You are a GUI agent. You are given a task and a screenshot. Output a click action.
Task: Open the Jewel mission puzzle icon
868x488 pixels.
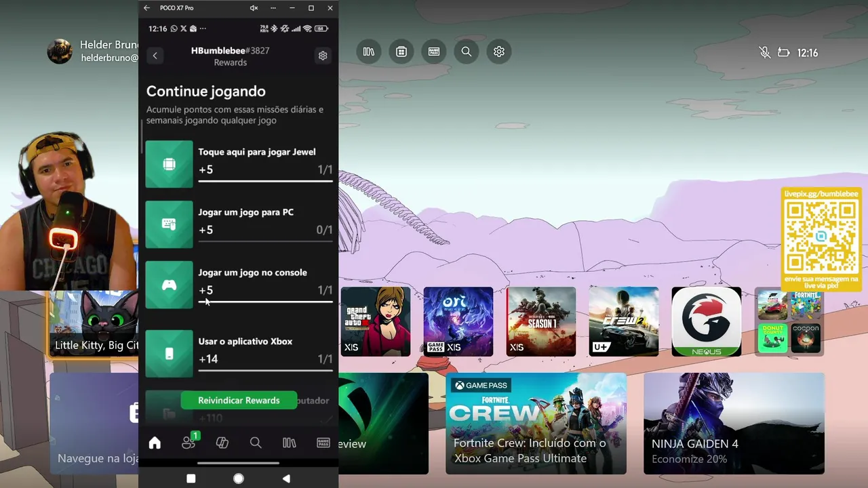(x=169, y=164)
